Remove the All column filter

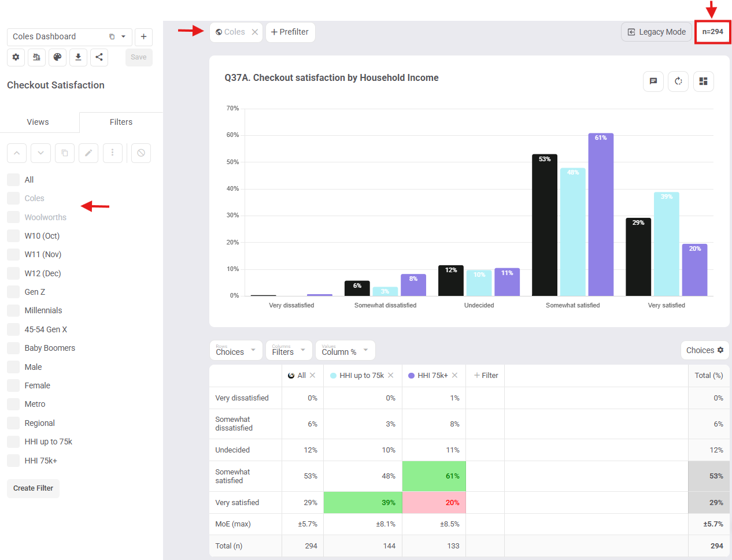click(313, 376)
